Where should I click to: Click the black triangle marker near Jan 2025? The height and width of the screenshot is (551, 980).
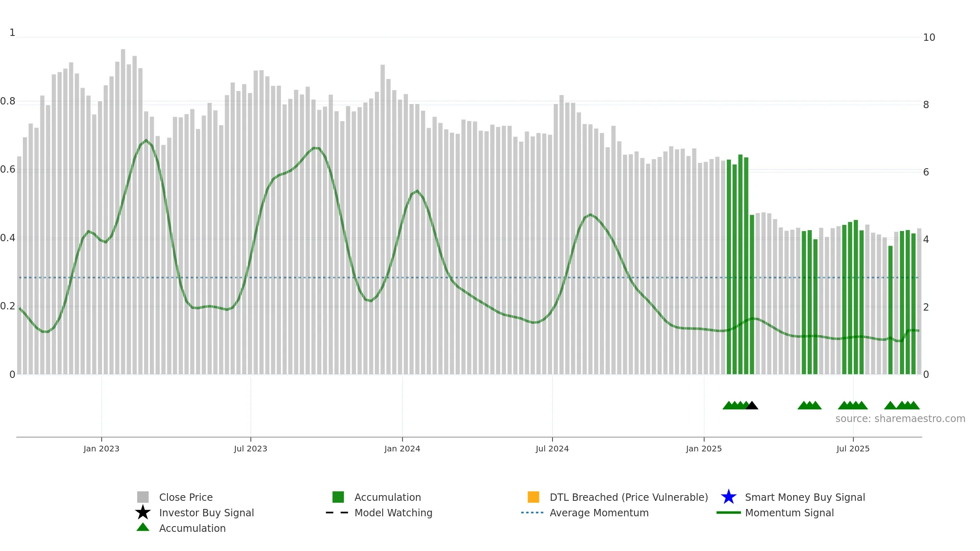752,405
